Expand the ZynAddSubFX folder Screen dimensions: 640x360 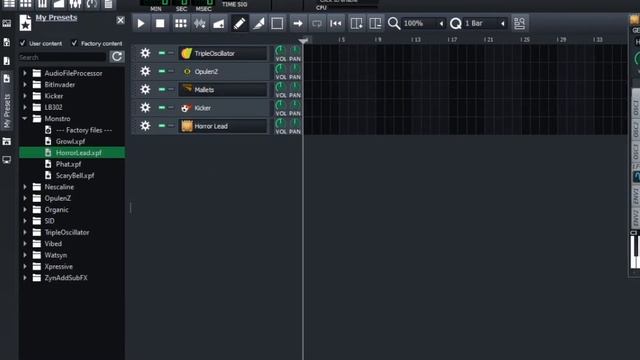click(x=25, y=278)
